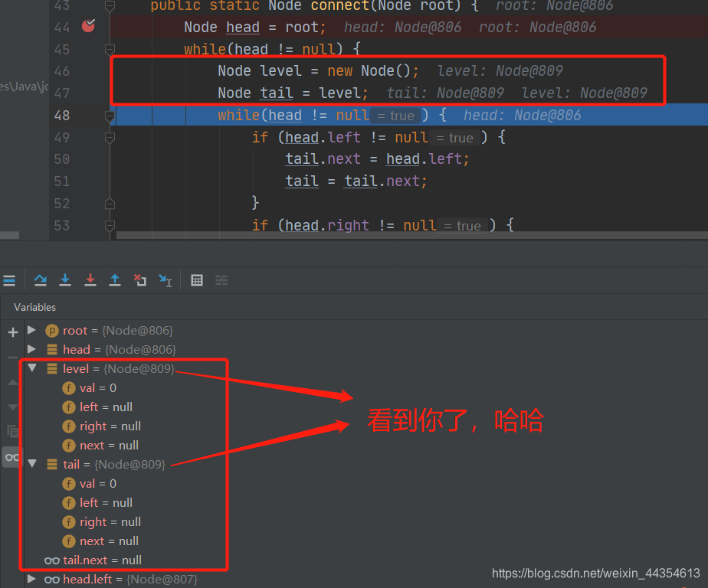Screen dimensions: 708x588
Task: Select the Variables panel tab
Action: [34, 307]
